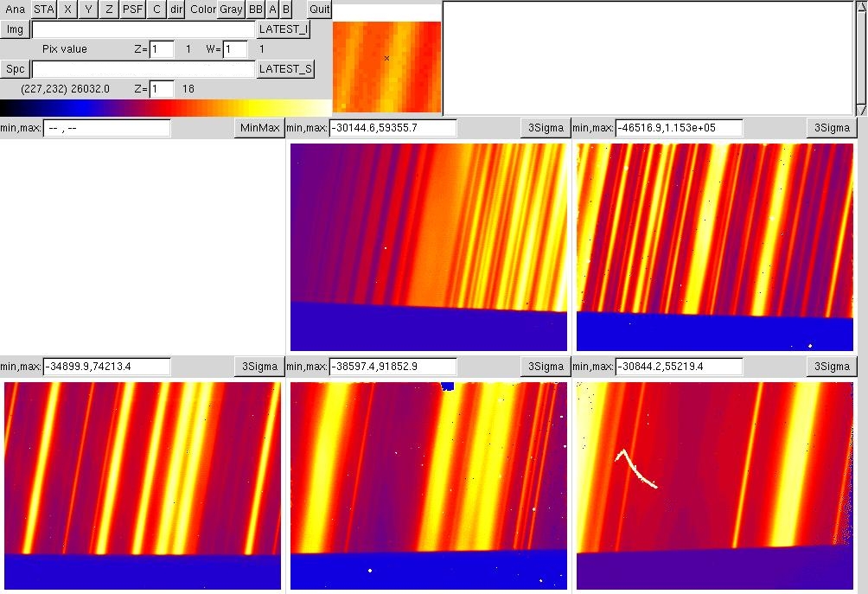Open the dir listing button

click(x=176, y=10)
